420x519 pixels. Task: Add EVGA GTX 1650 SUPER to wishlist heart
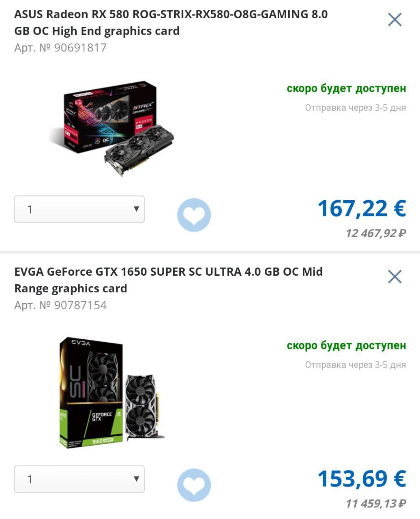(x=194, y=485)
